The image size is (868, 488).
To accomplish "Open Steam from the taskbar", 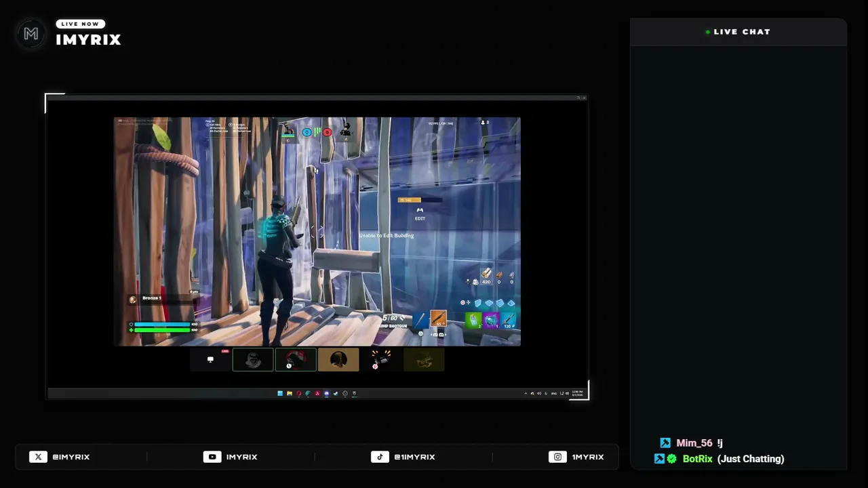I will pos(336,393).
